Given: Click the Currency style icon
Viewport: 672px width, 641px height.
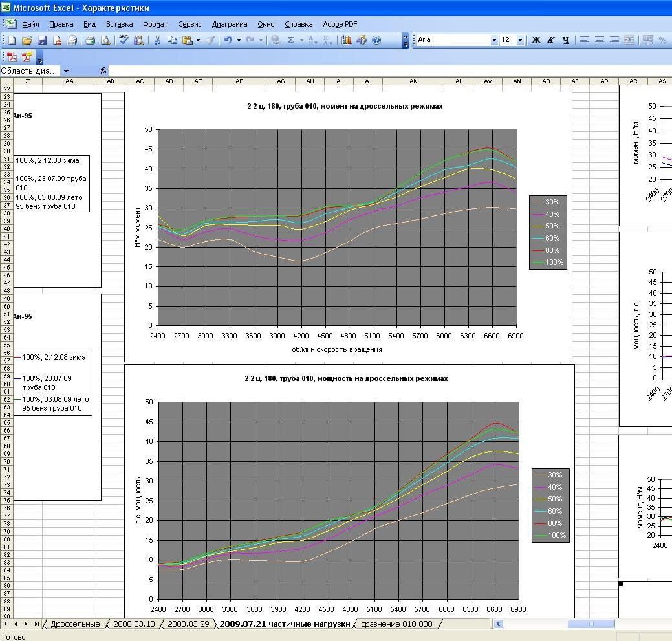Looking at the screenshot, I should click(x=647, y=40).
